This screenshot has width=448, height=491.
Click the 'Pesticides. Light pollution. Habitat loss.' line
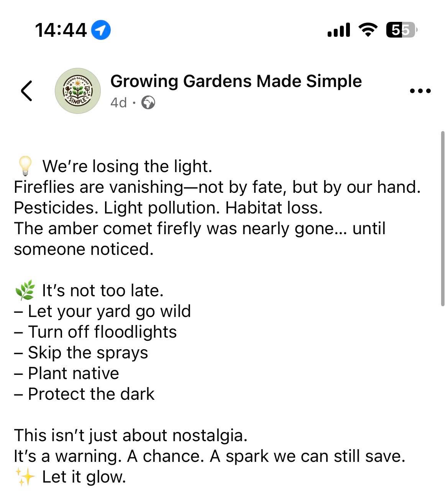[x=168, y=208]
